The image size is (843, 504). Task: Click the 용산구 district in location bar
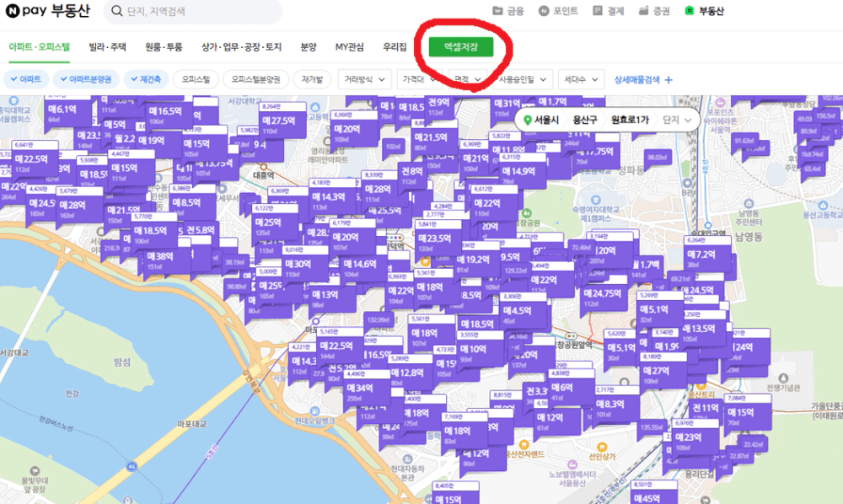584,121
